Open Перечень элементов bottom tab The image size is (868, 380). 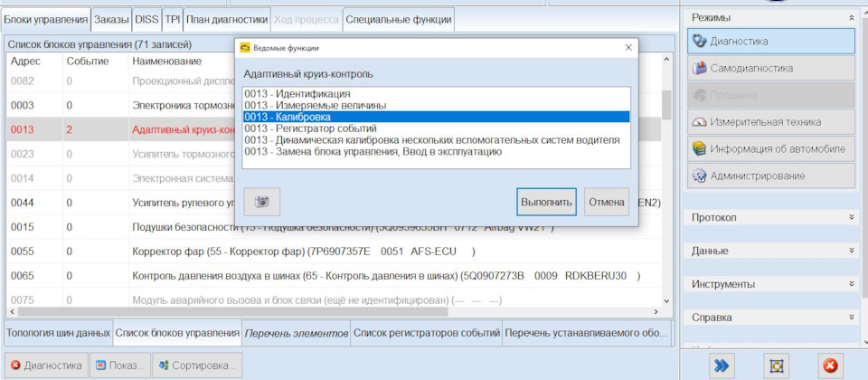click(297, 334)
